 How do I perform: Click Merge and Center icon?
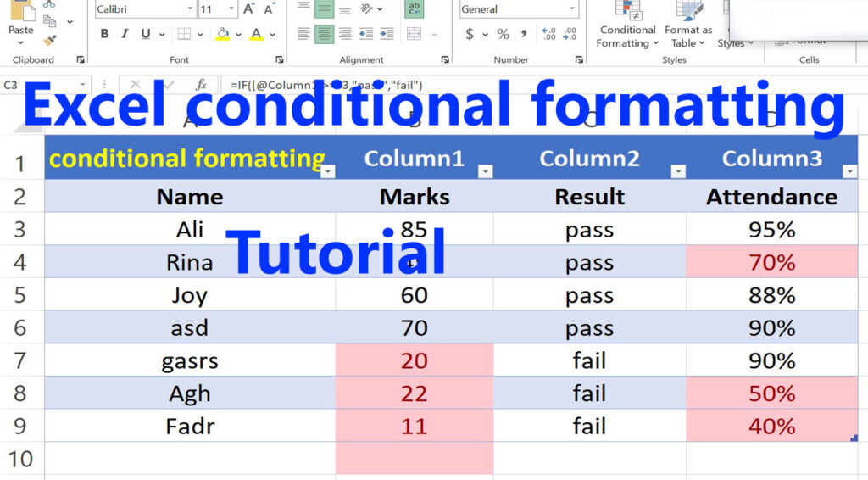[x=414, y=34]
